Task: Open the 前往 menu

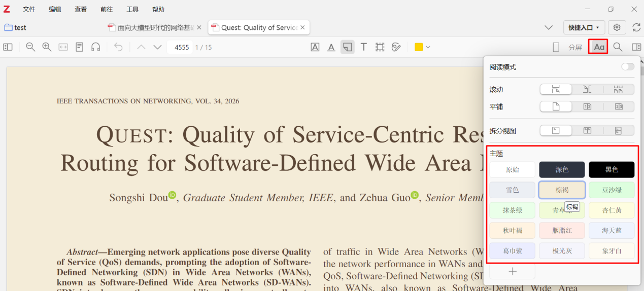Action: [x=107, y=9]
